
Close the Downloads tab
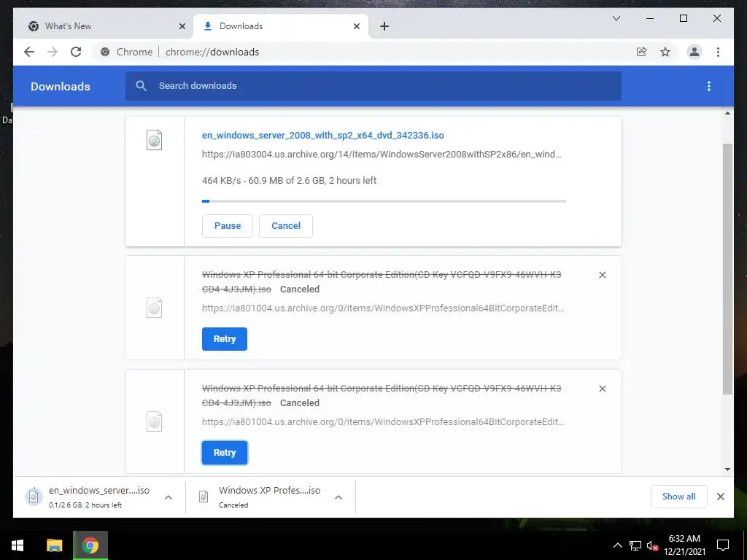[x=356, y=26]
